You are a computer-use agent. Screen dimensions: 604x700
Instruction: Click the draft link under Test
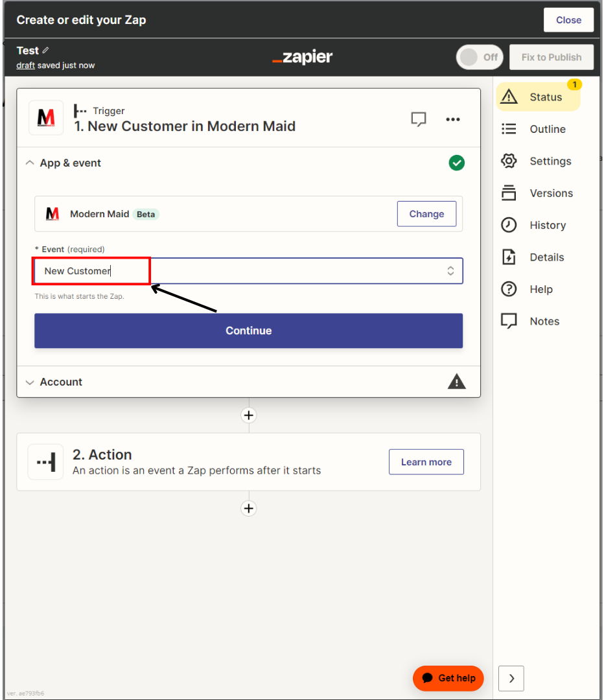25,65
